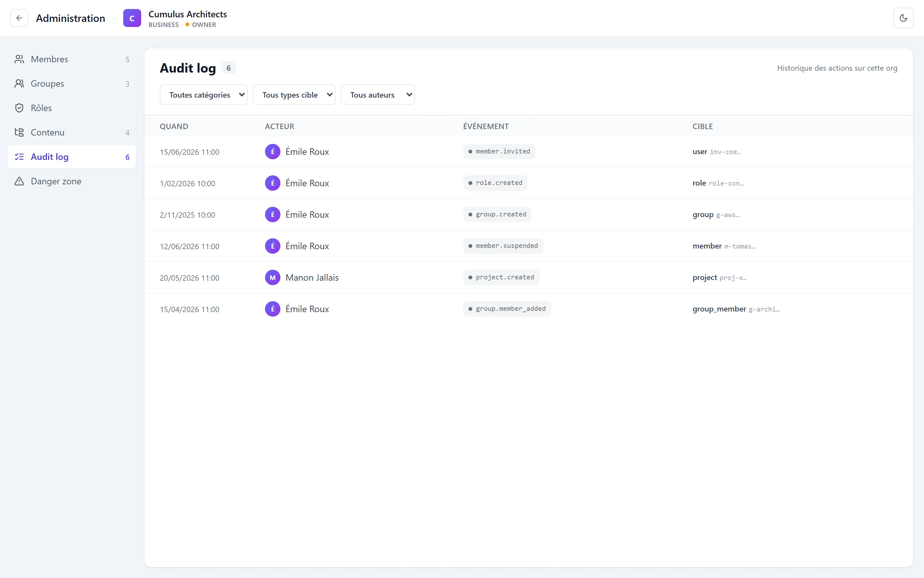Toggle dark mode moon icon
This screenshot has width=924, height=578.
tap(903, 18)
